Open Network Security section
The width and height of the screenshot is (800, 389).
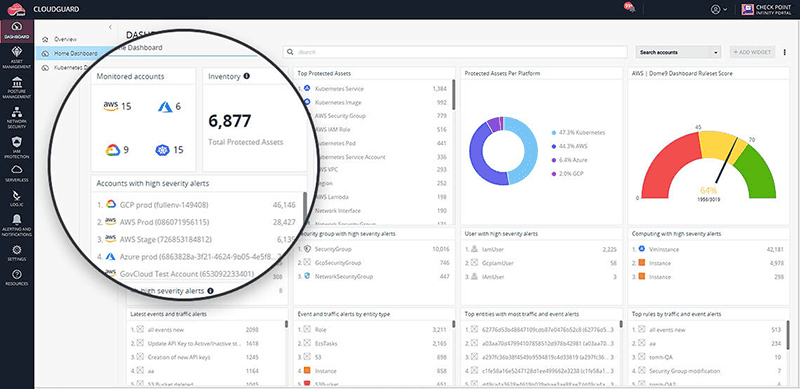17,117
